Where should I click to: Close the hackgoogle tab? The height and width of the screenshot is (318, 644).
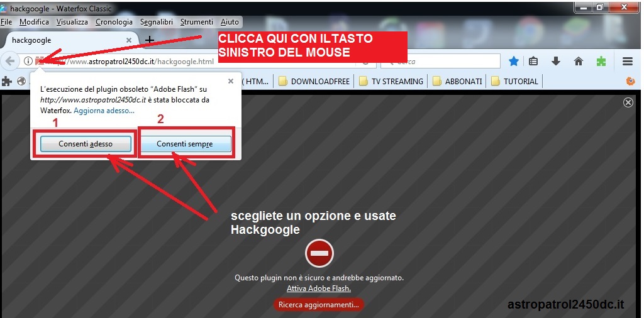(128, 40)
